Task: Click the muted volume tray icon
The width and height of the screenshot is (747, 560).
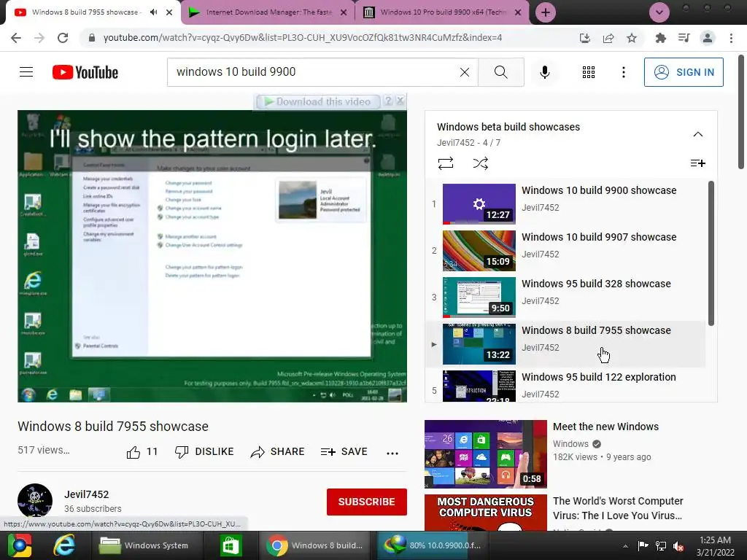Action: pos(678,546)
